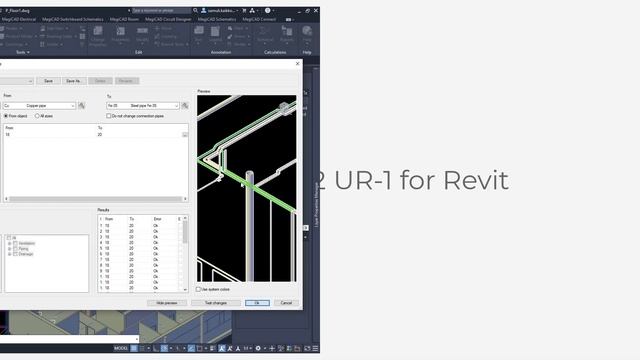Select the All sizes radio button
Viewport: 640px width, 360px height.
37,116
